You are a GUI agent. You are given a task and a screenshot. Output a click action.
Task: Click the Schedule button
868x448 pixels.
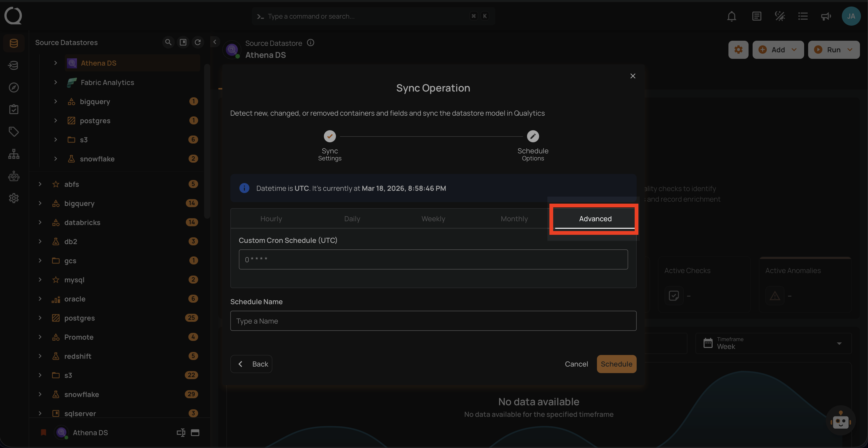tap(616, 364)
